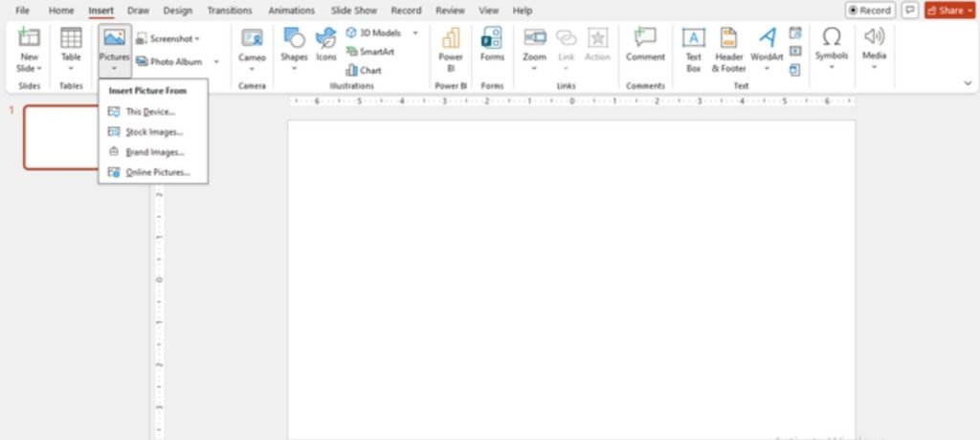This screenshot has height=440, width=980.
Task: Click the Link icon
Action: coord(567,38)
